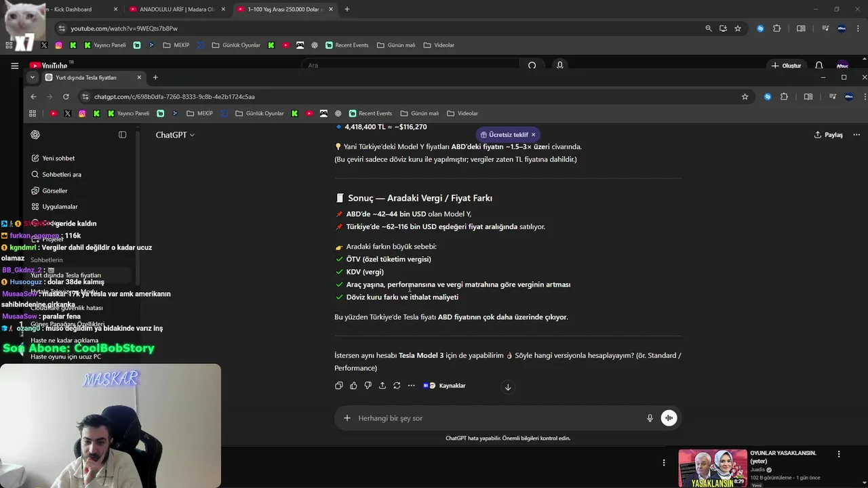Switch to the 'ANADOLULU ARİF' tab in the back window
Viewport: 868px width, 488px height.
pyautogui.click(x=176, y=9)
